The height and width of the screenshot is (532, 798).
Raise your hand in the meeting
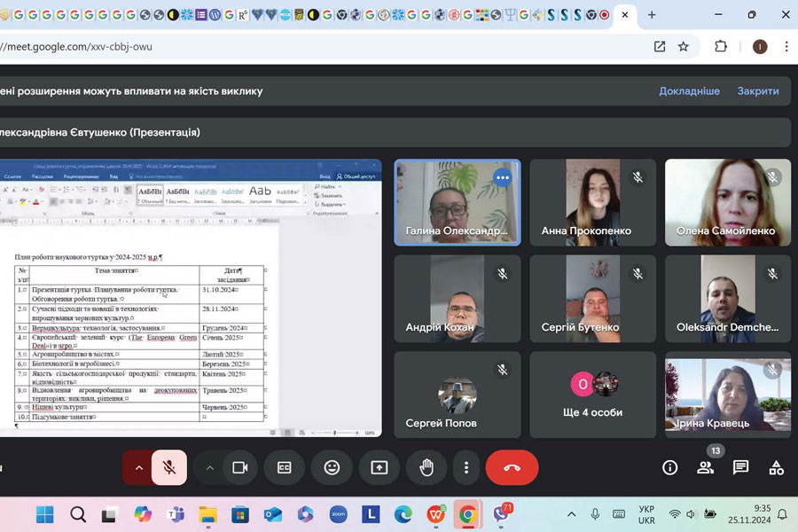(x=426, y=468)
